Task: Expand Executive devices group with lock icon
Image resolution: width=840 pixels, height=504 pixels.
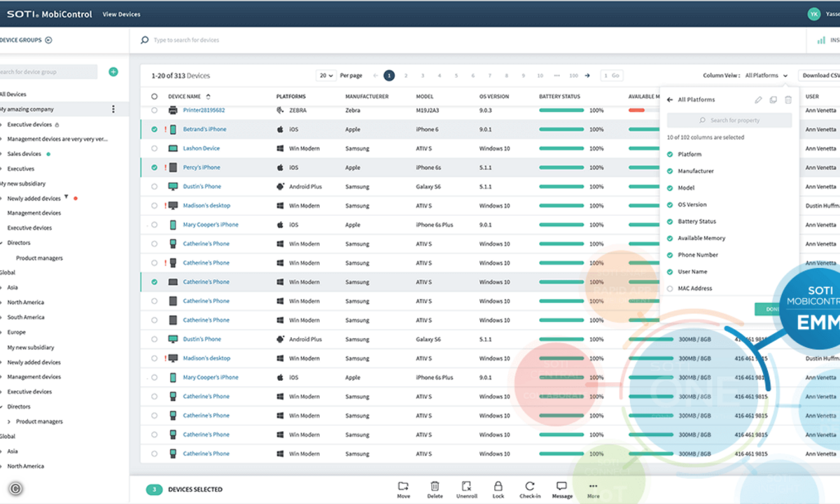Action: tap(2, 125)
